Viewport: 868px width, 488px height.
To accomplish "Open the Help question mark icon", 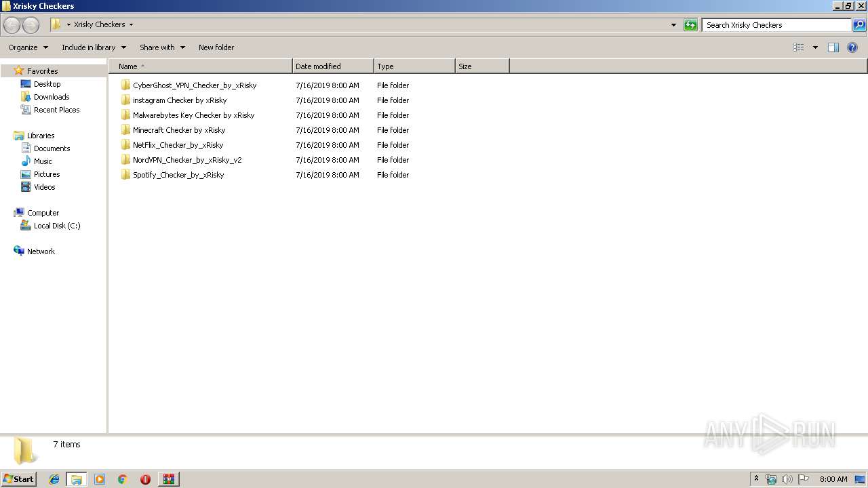I will (853, 47).
